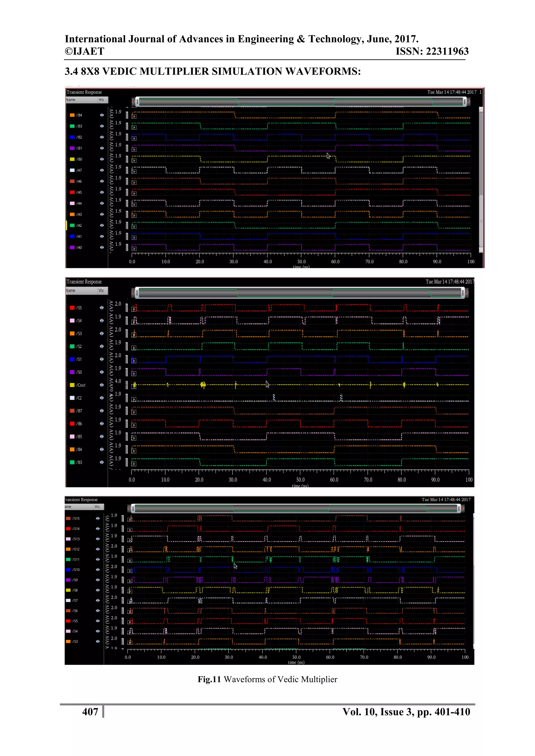Hide the /B0 signal using its eye icon
This screenshot has height=756, width=535.
(x=102, y=159)
